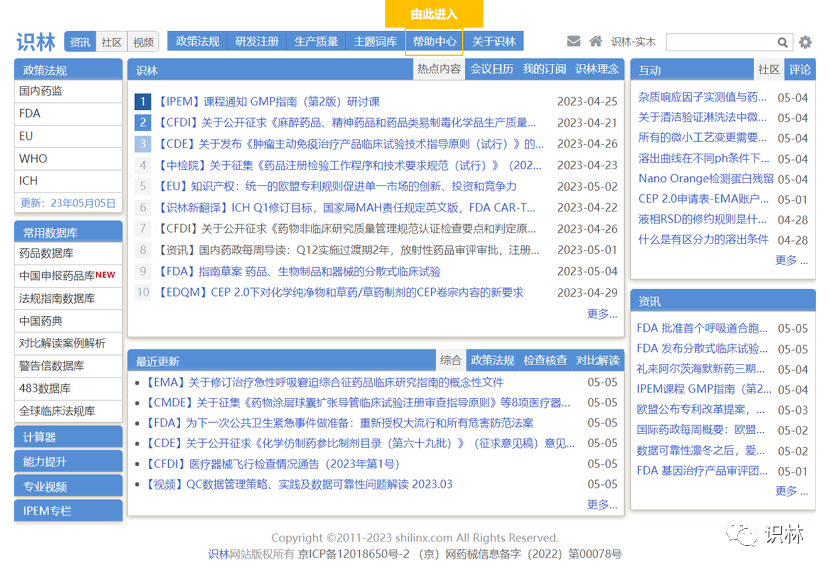Viewport: 830px width, 570px height.
Task: Click 更多 under 最近更新 list
Action: 602,504
